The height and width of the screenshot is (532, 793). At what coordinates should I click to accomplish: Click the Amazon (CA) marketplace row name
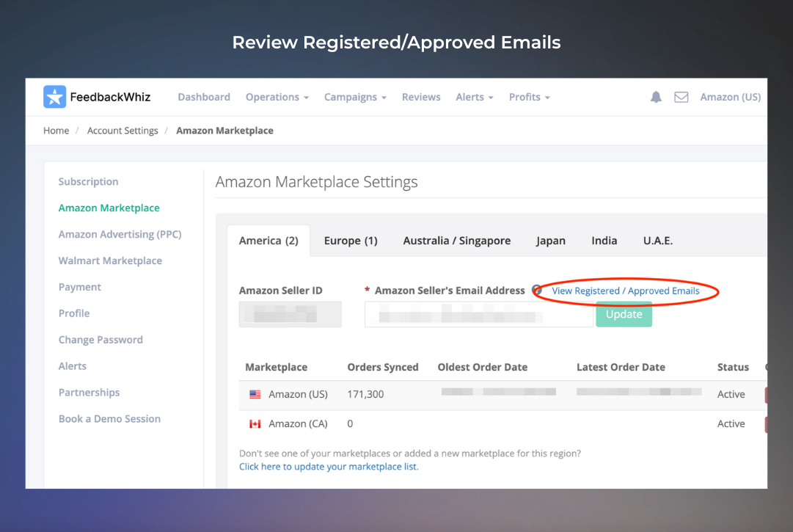[298, 424]
